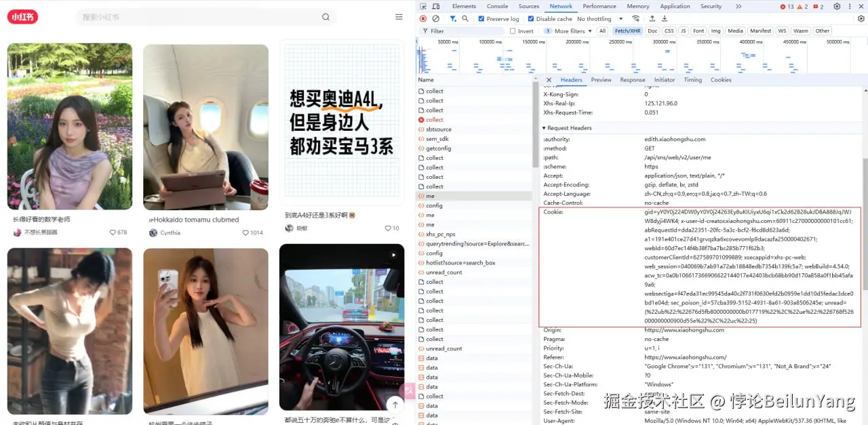868x425 pixels.
Task: Select the failed red collect request
Action: (474, 119)
